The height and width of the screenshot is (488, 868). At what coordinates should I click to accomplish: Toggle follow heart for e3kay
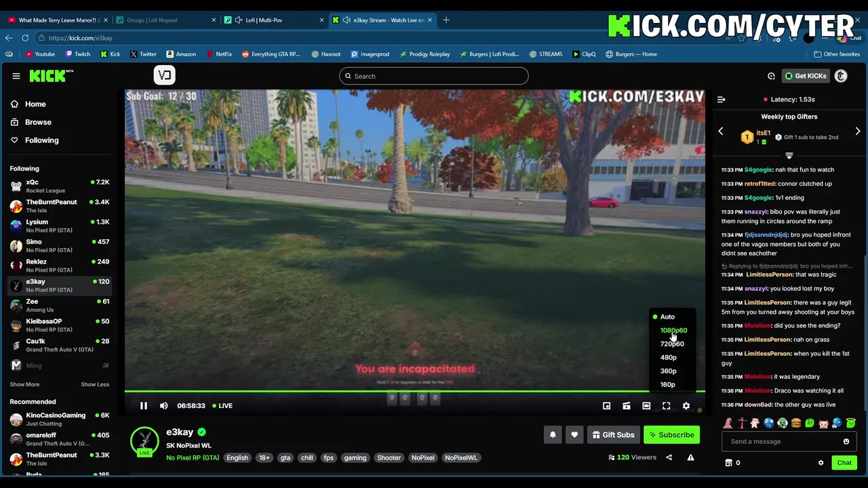point(574,434)
